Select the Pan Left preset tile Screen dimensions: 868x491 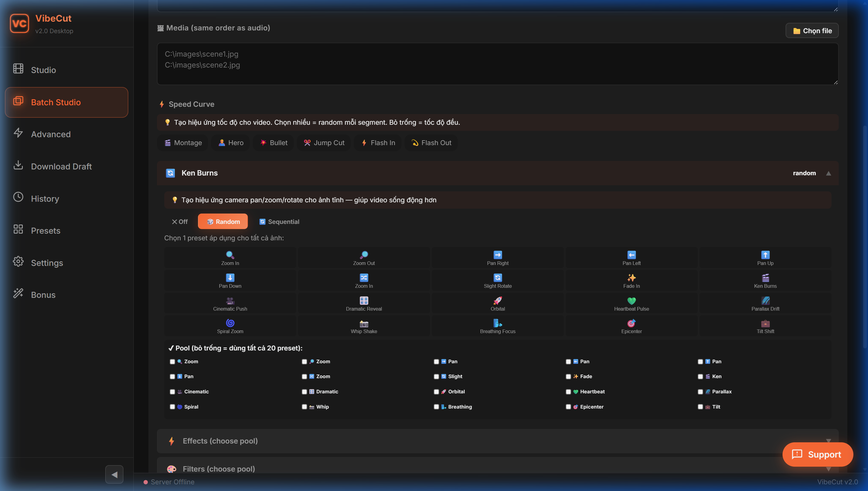coord(631,258)
